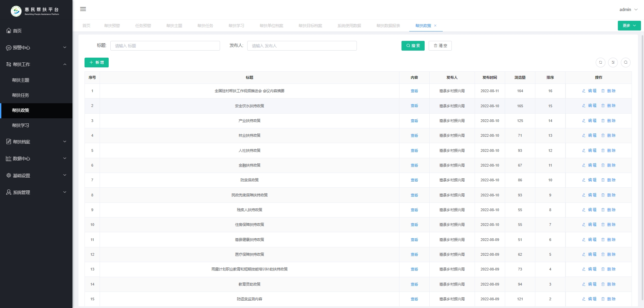
Task: Click the title 金融扶持政策
Action: pos(250,165)
